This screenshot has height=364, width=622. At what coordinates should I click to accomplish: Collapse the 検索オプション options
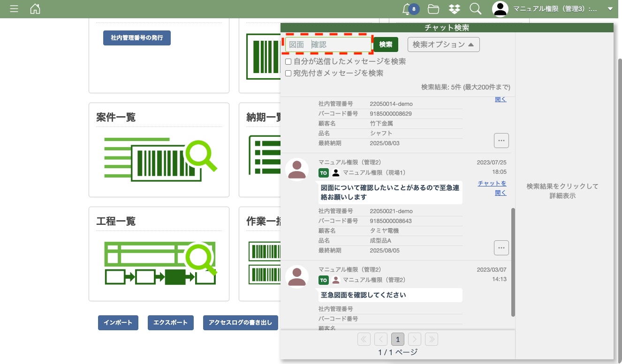pos(443,45)
